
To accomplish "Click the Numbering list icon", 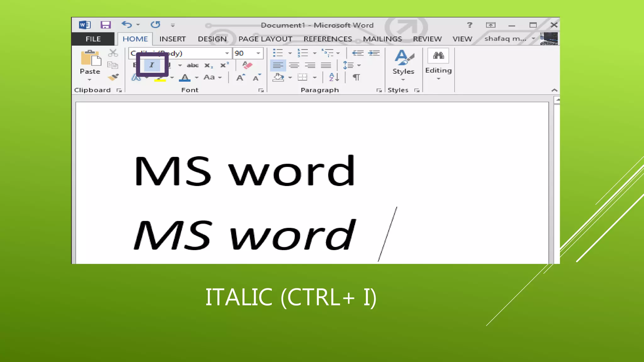I will click(x=303, y=53).
